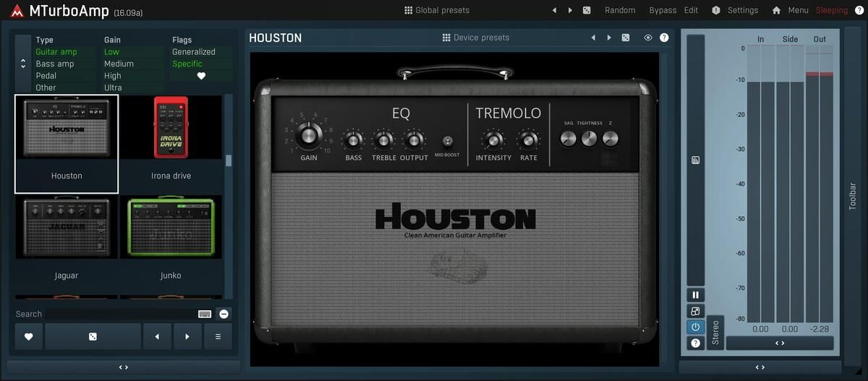Open the on-screen keyboard icon
Screen dimensions: 868x381
(205, 314)
